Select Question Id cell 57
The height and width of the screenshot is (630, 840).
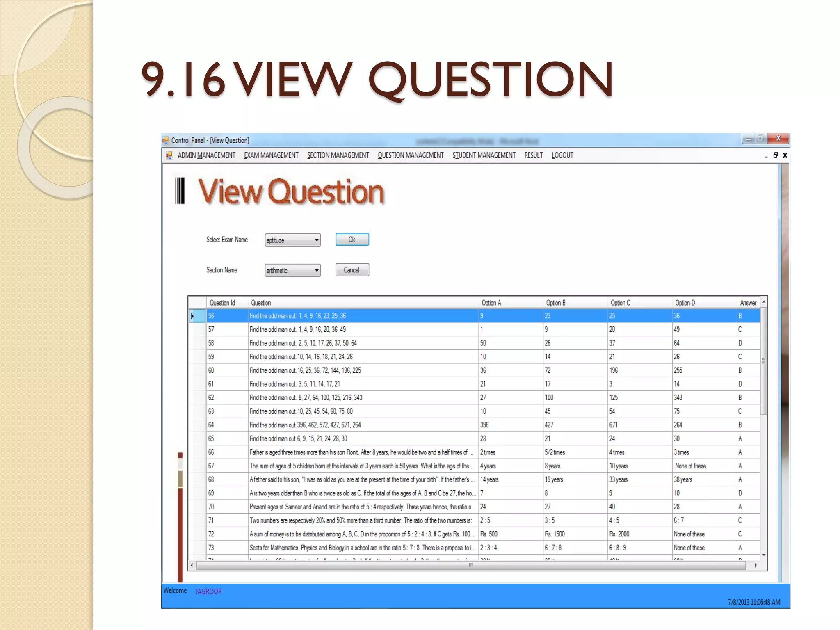[227, 329]
